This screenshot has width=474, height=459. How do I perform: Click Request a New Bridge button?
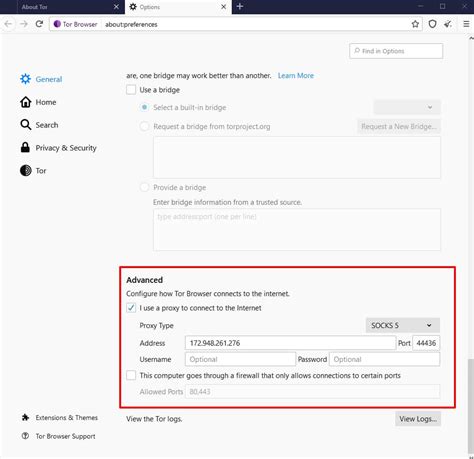tap(399, 127)
